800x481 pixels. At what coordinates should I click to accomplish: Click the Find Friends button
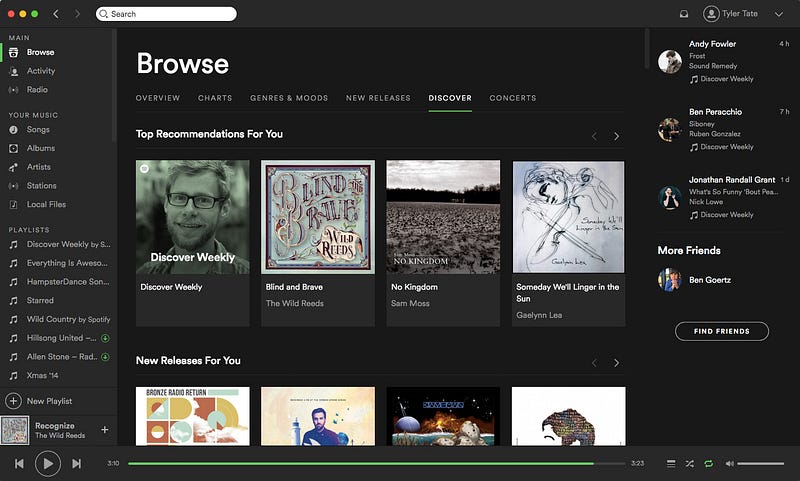721,331
